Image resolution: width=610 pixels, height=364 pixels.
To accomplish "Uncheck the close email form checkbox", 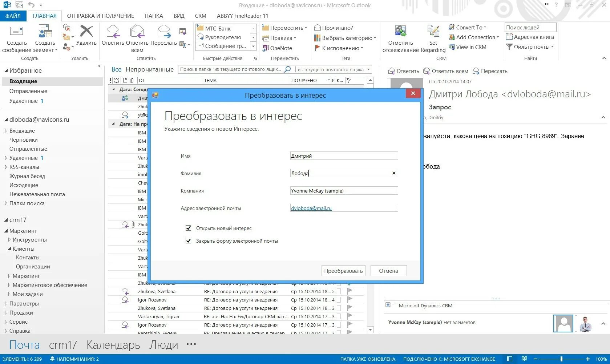I will (188, 241).
